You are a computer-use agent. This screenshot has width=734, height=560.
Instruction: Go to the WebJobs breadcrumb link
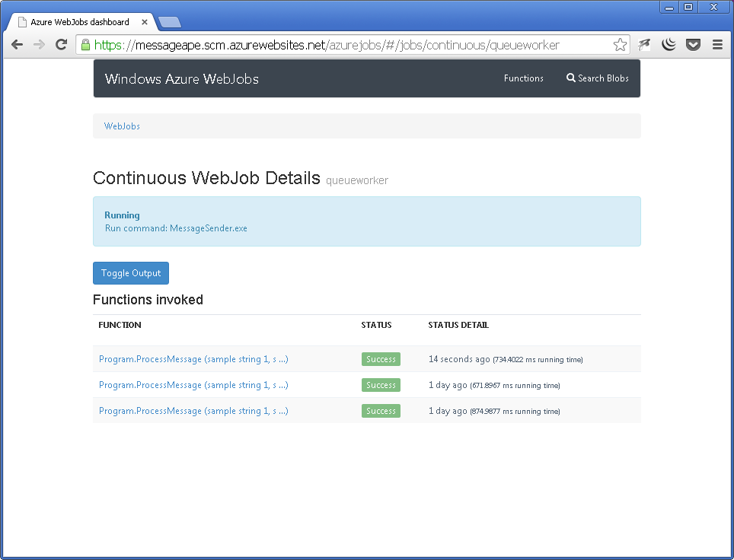point(122,126)
